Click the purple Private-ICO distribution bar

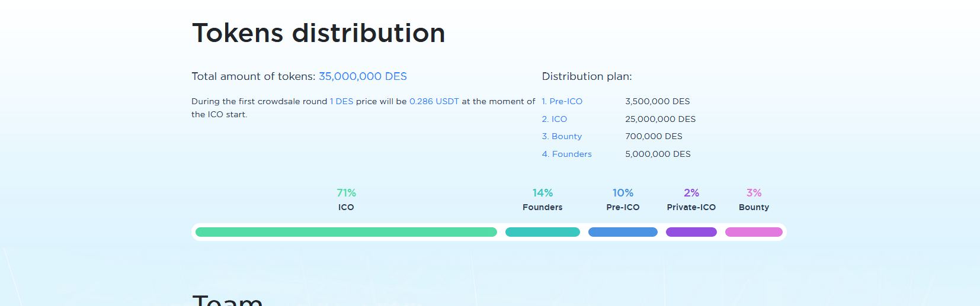pyautogui.click(x=691, y=232)
